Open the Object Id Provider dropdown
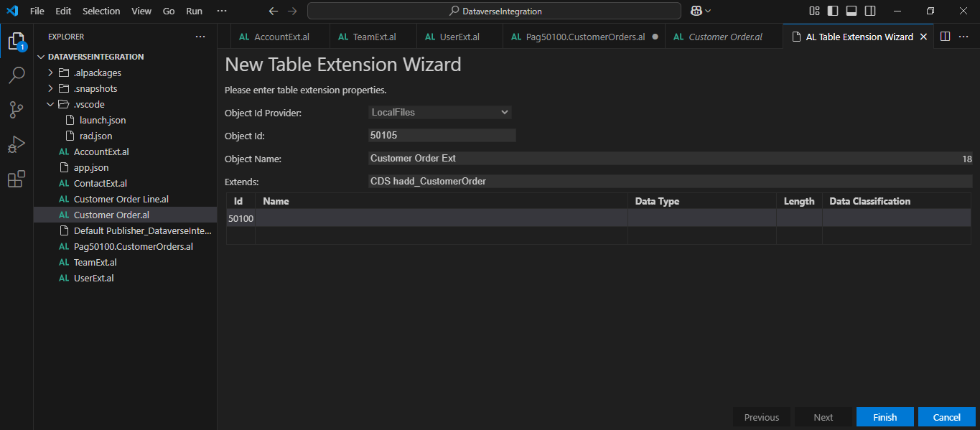This screenshot has height=430, width=980. [x=439, y=112]
